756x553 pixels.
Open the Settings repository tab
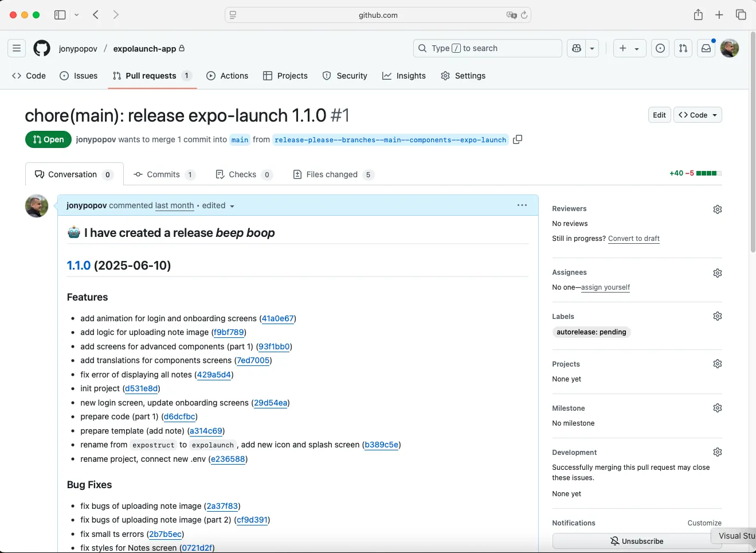pyautogui.click(x=463, y=76)
